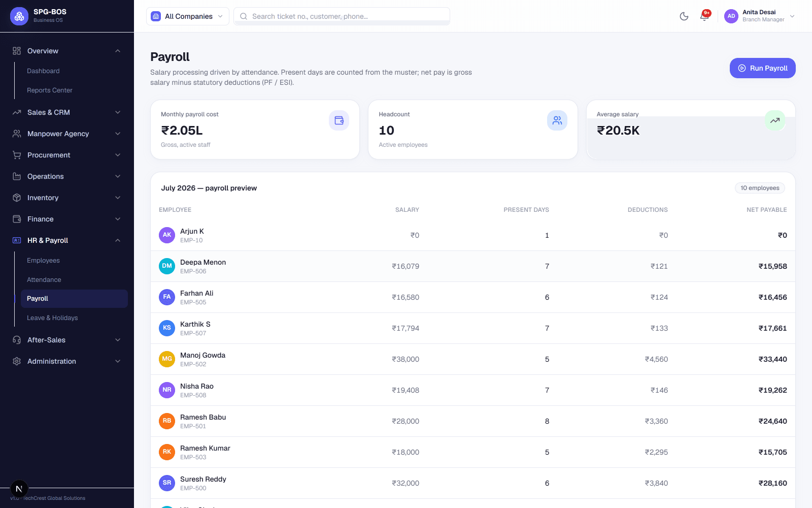Open Leave & Holidays page
Screen dimensions: 812x508
74,318
